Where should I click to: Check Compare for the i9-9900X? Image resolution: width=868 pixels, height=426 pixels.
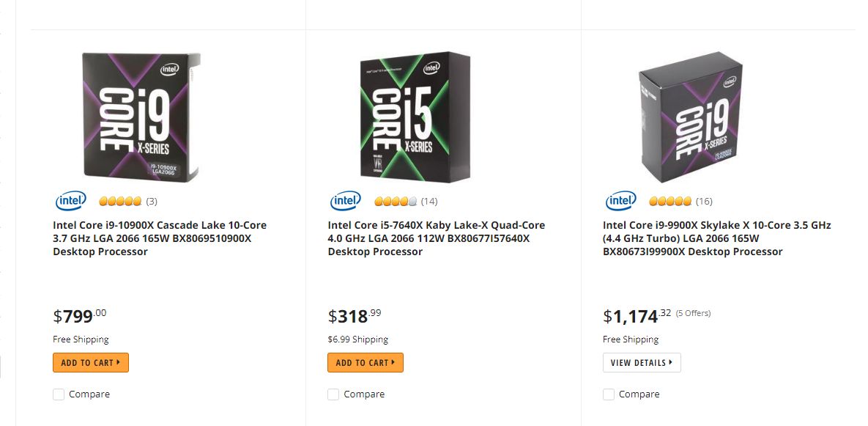click(x=609, y=394)
